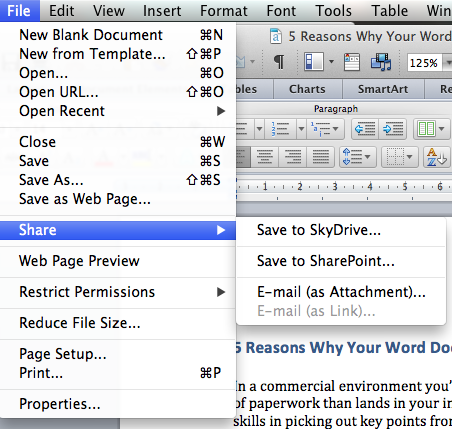This screenshot has height=429, width=452.
Task: Select E-mail (as Attachment) option
Action: 341,292
